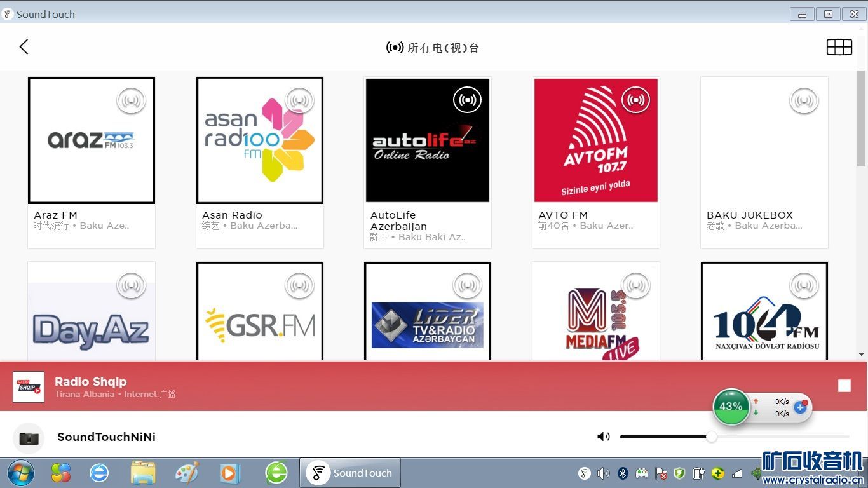
Task: Click the blue plus button on speed widget
Action: [x=800, y=407]
